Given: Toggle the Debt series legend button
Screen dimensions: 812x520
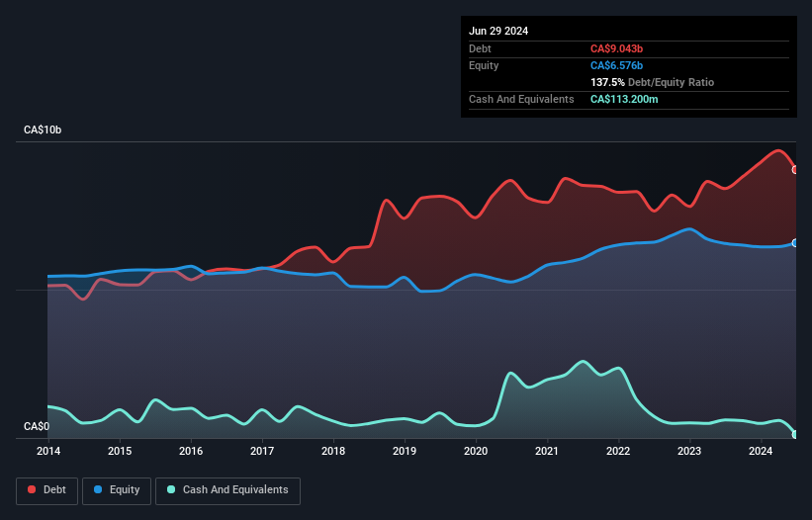Looking at the screenshot, I should (47, 490).
